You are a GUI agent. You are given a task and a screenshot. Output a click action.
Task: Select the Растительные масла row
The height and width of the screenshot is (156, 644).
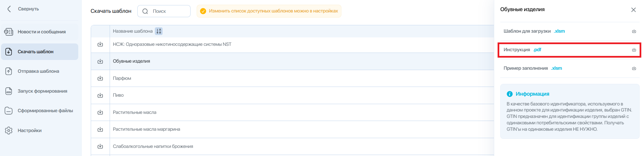[292, 112]
